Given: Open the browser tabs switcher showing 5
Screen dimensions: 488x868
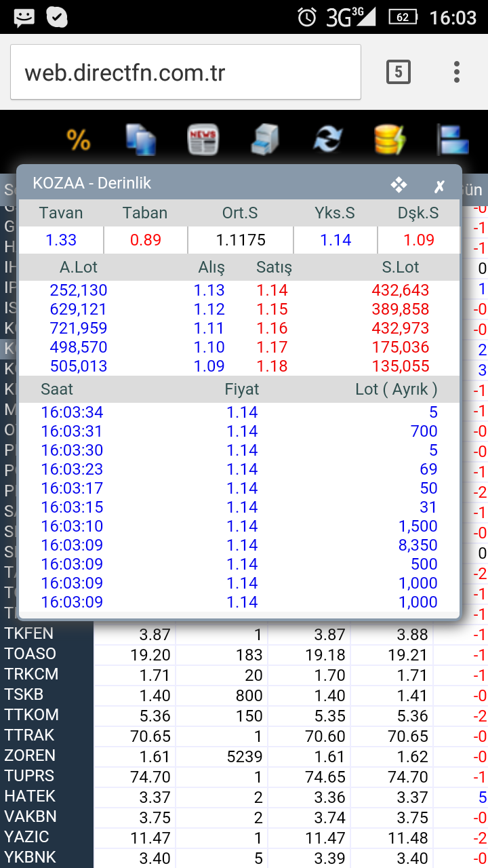Looking at the screenshot, I should click(398, 72).
